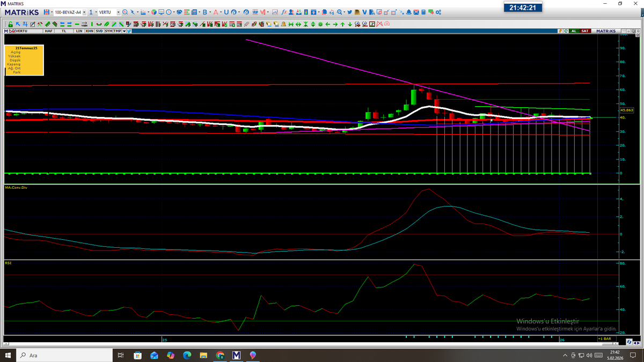644x362 pixels.
Task: Click the hammer tools icon in drawing toolbar
Action: point(40,24)
